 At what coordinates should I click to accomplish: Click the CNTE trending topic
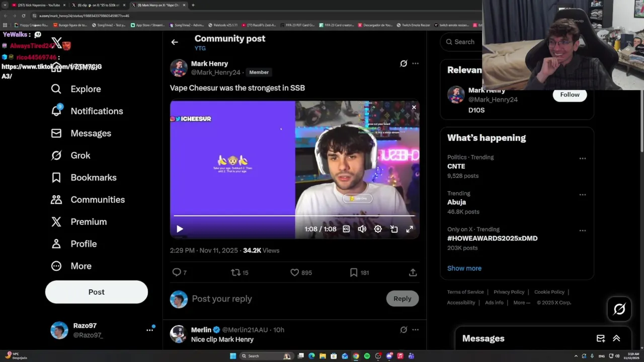[x=456, y=166]
